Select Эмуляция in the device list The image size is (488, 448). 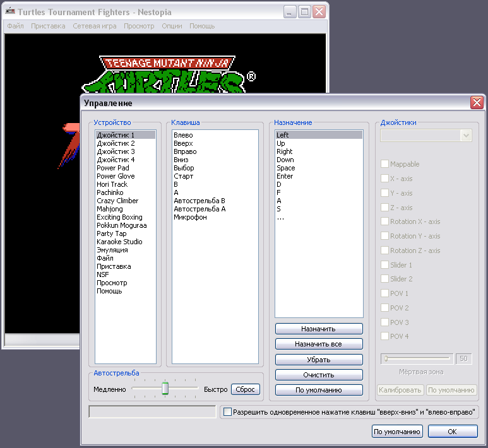click(x=126, y=250)
